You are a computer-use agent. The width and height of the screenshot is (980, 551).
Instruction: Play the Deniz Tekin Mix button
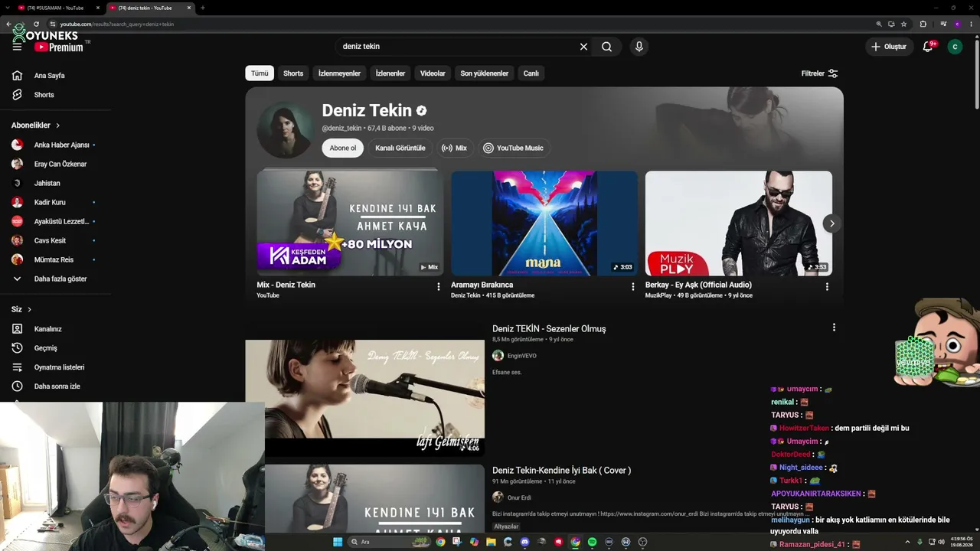(455, 148)
